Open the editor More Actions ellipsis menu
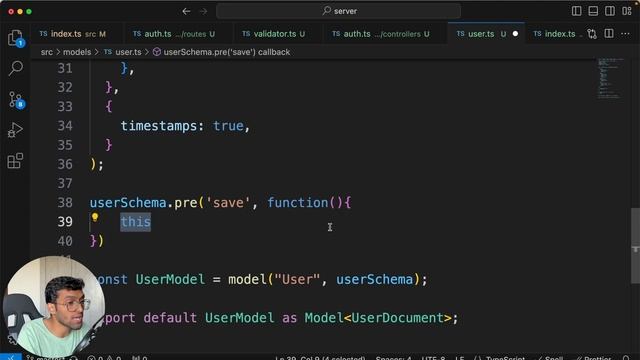The image size is (640, 360). [x=625, y=34]
